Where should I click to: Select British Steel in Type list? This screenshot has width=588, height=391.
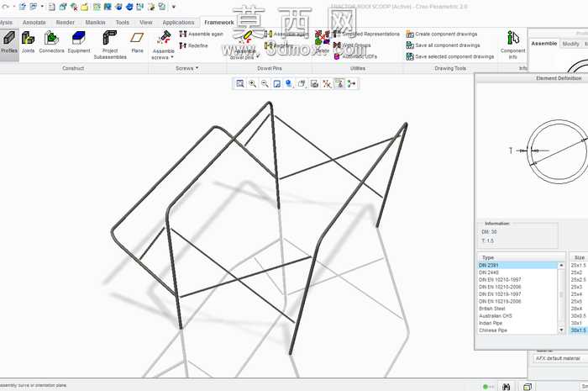pyautogui.click(x=517, y=309)
